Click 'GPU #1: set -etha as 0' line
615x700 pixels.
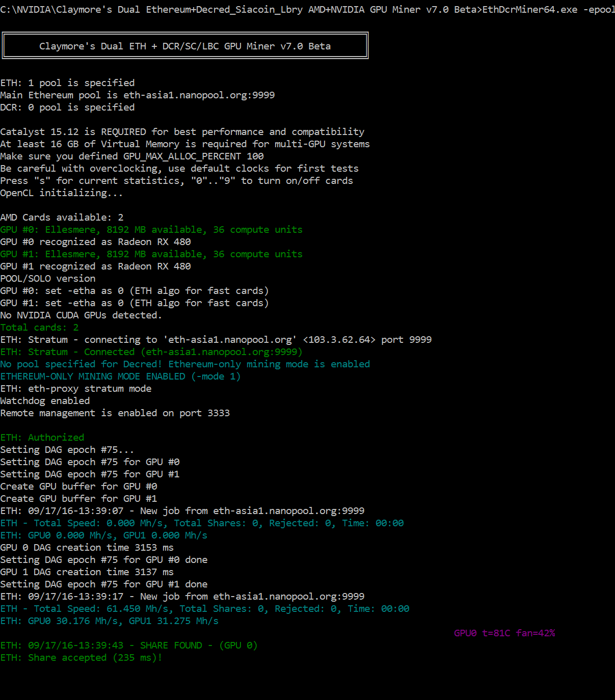(x=135, y=303)
